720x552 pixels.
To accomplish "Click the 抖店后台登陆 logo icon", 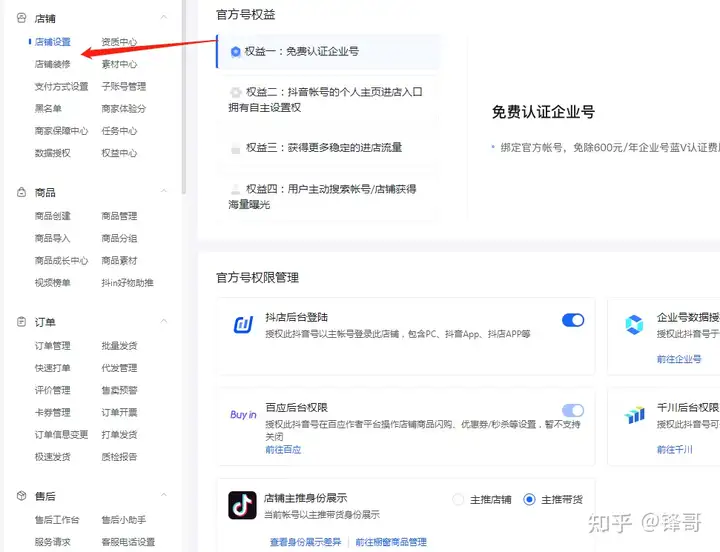I will pos(243,325).
